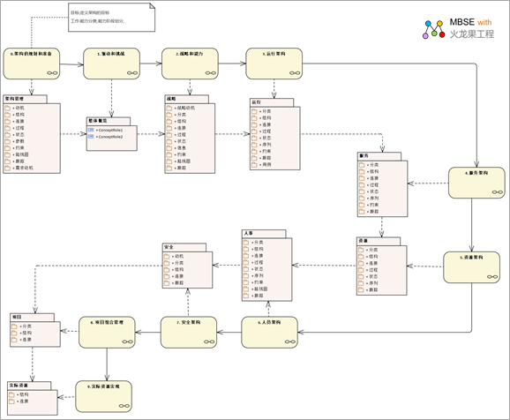
Task: Select the 9.实际资源实现 activity node
Action: [x=103, y=396]
